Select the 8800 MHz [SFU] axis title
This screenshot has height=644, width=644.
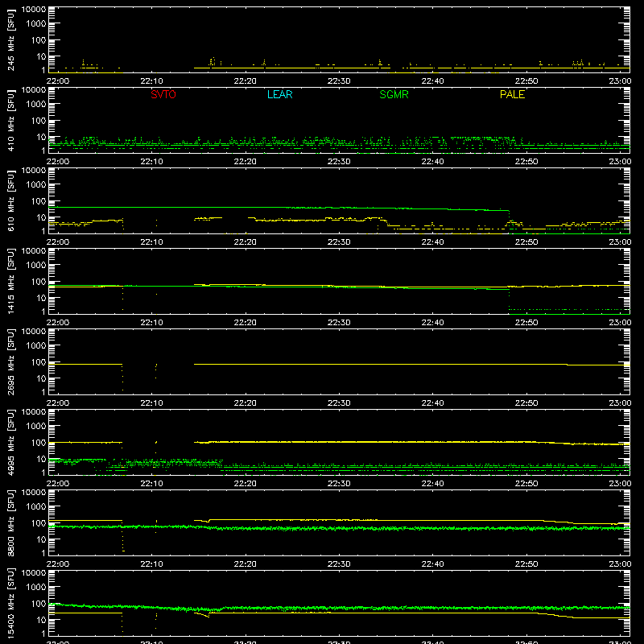point(11,522)
